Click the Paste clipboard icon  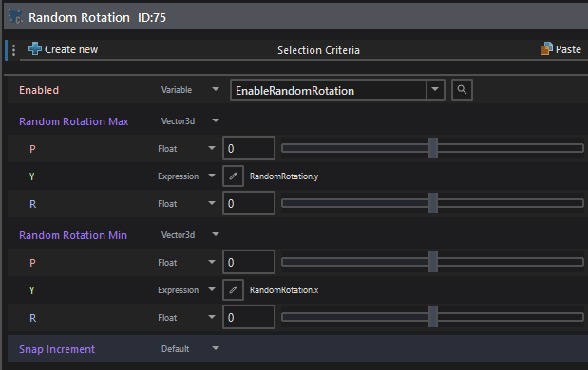[x=546, y=48]
